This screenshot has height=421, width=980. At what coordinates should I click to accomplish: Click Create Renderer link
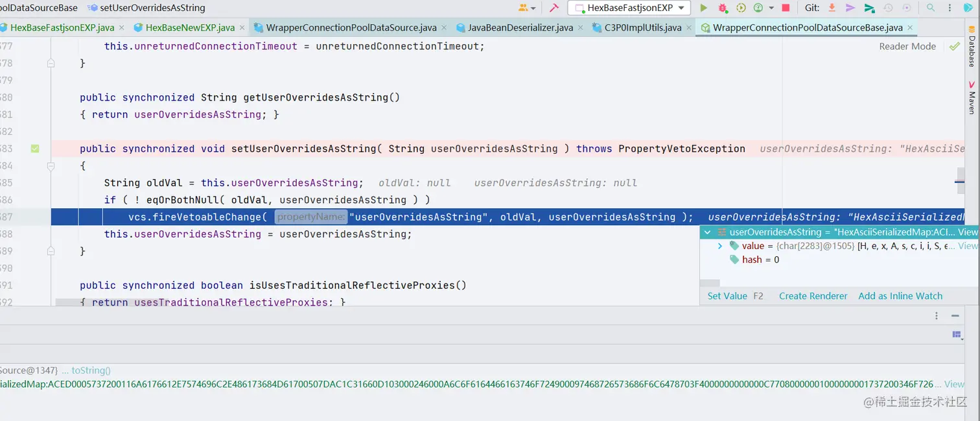pos(813,296)
